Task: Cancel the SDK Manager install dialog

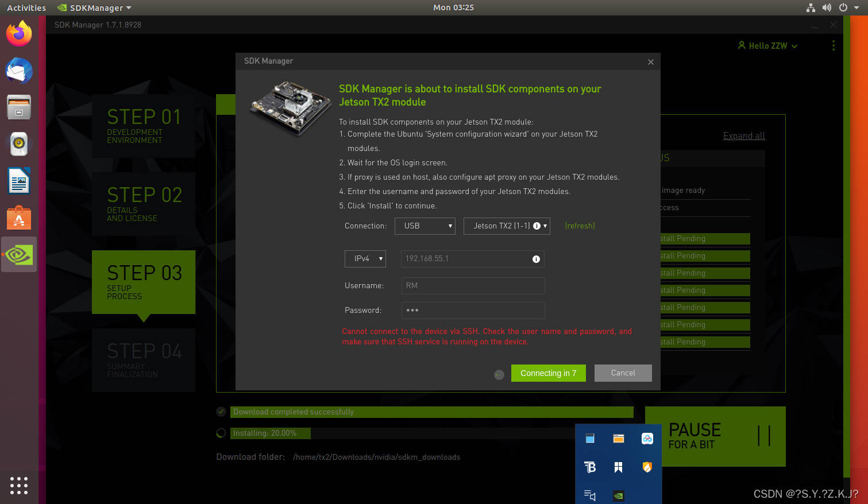Action: click(x=623, y=373)
